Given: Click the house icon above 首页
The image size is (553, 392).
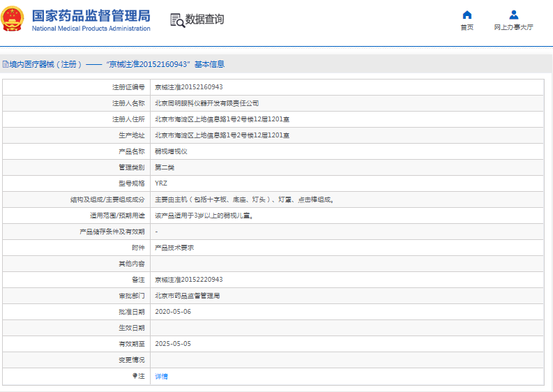Looking at the screenshot, I should coord(467,15).
